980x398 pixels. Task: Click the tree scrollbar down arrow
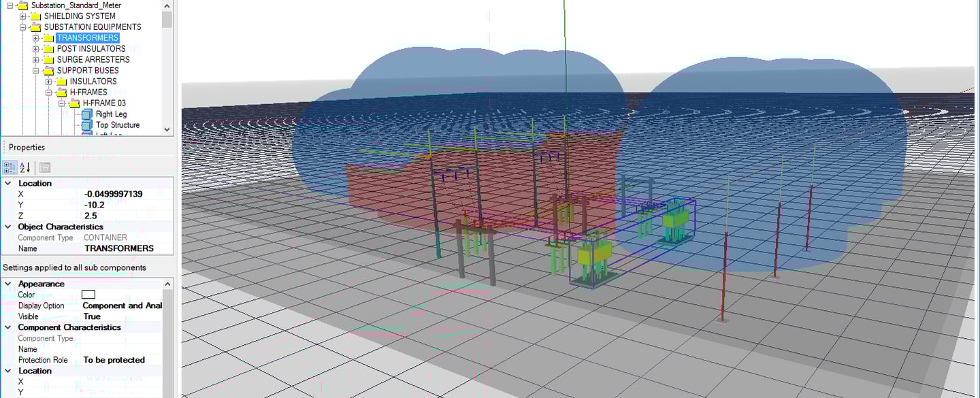(167, 129)
